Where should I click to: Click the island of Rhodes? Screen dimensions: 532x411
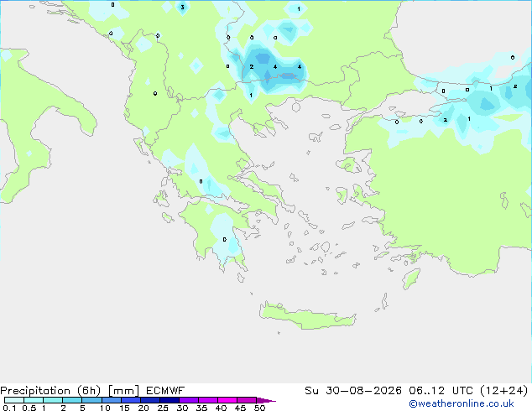pyautogui.click(x=411, y=278)
